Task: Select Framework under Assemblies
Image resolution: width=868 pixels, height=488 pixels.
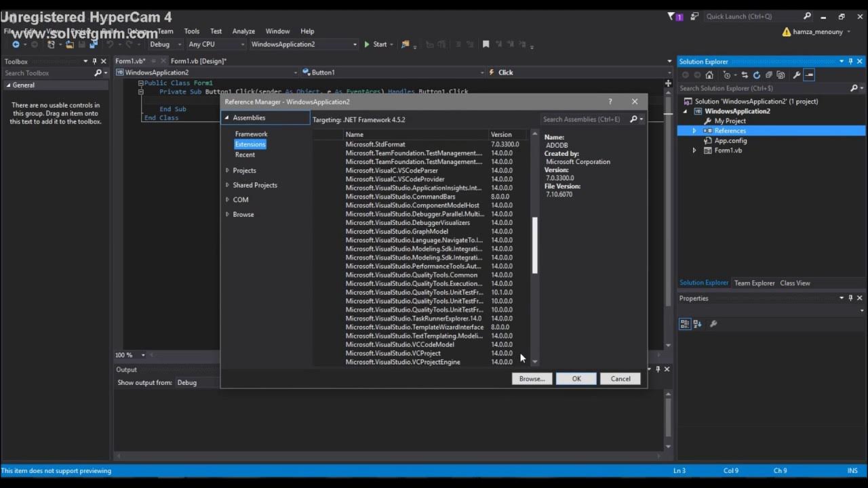Action: [x=251, y=134]
